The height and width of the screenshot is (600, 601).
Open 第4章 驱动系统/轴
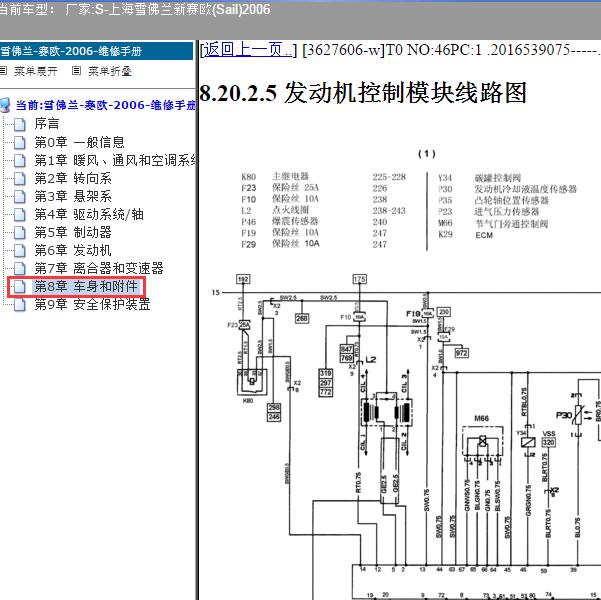click(x=89, y=214)
